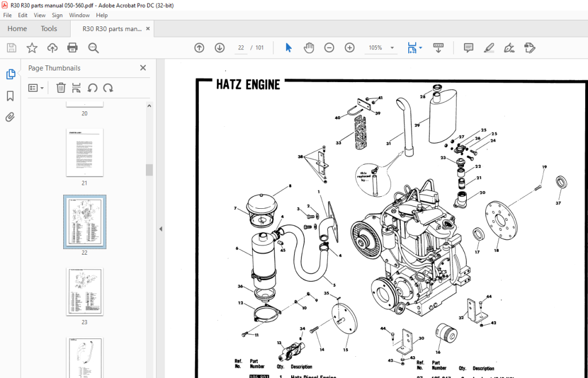Click the 'Page Thumbnails' panel title
This screenshot has width=588, height=378.
[x=55, y=68]
